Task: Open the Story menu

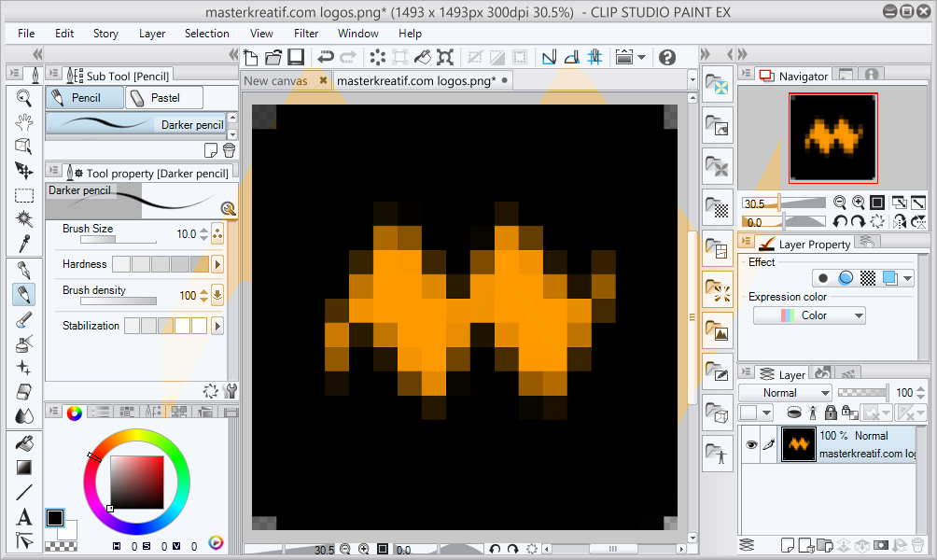Action: pyautogui.click(x=105, y=34)
